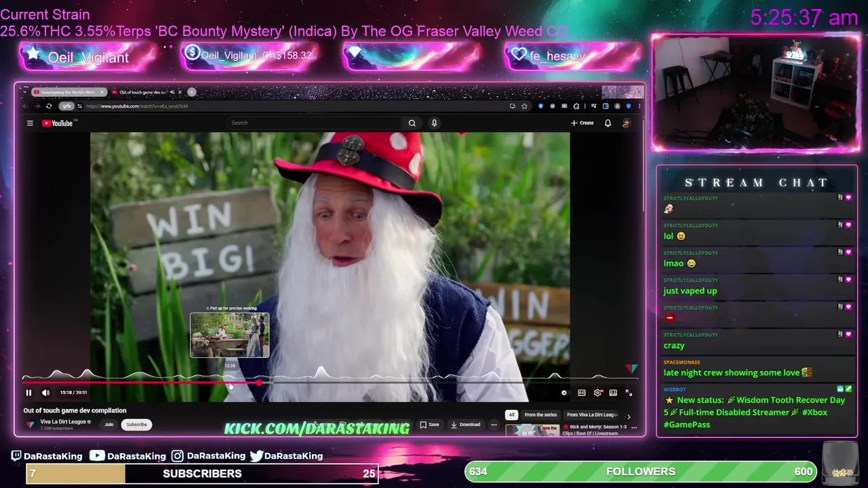Open the Viva La Dirt League channel
Screen dimensions: 868x488
(x=64, y=422)
